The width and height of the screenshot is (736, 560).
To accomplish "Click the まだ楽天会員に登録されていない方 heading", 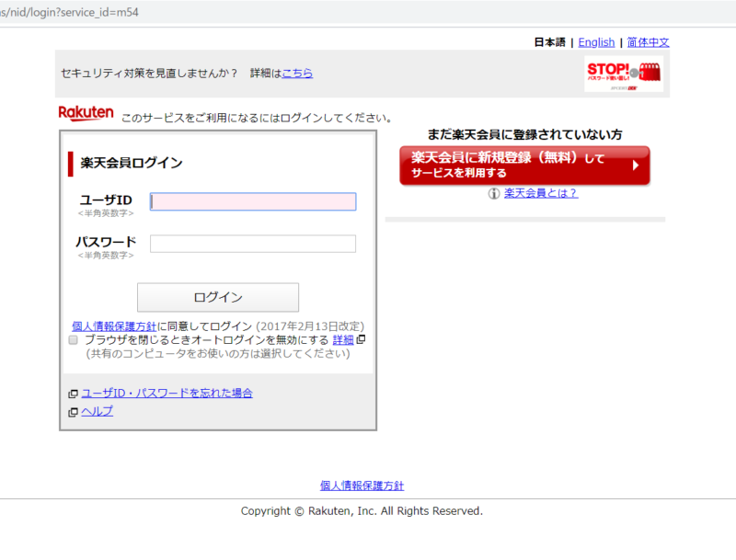I will click(524, 135).
